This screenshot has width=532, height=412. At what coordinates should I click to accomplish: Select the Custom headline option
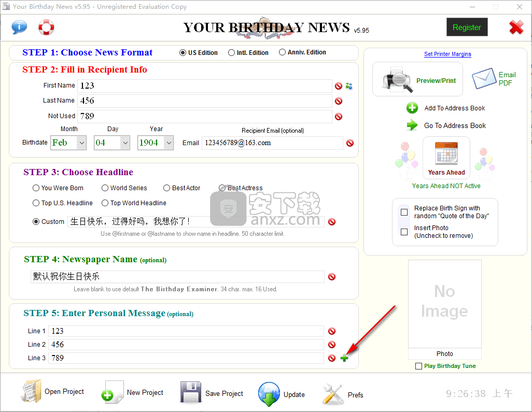(36, 221)
